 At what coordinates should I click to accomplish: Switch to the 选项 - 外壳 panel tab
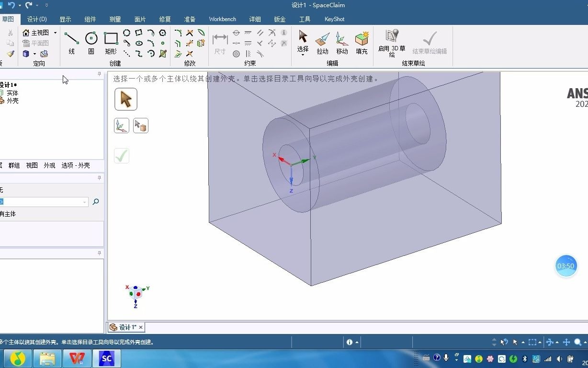pos(76,165)
